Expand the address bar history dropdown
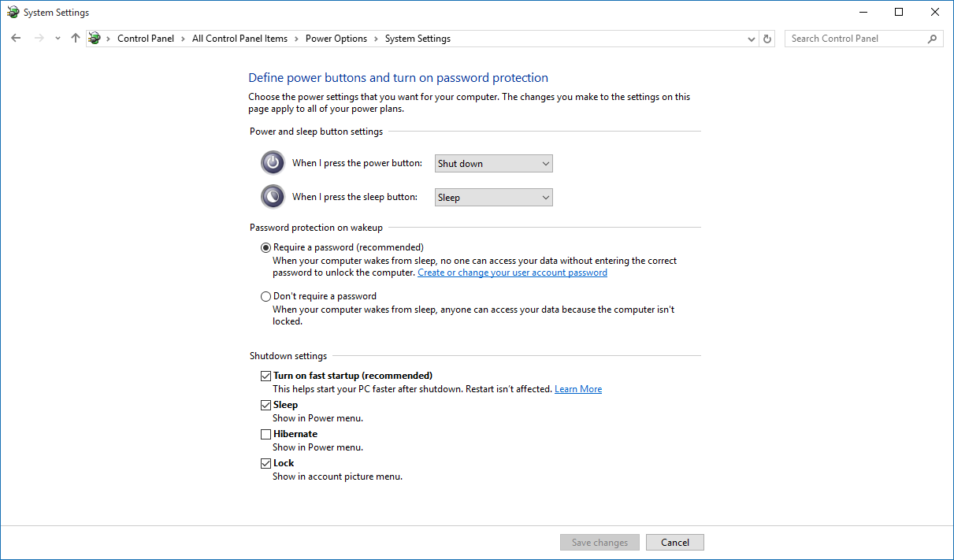This screenshot has height=560, width=954. coord(751,39)
